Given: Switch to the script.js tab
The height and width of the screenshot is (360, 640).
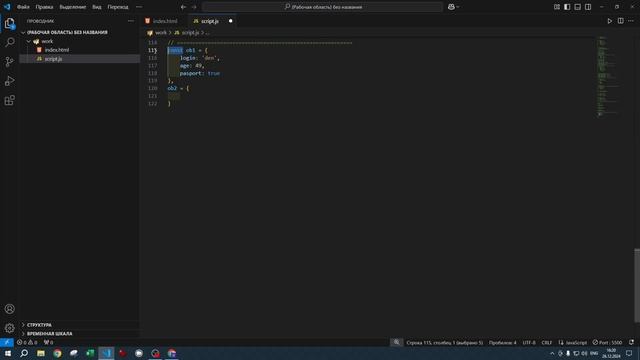Looking at the screenshot, I should coord(210,21).
